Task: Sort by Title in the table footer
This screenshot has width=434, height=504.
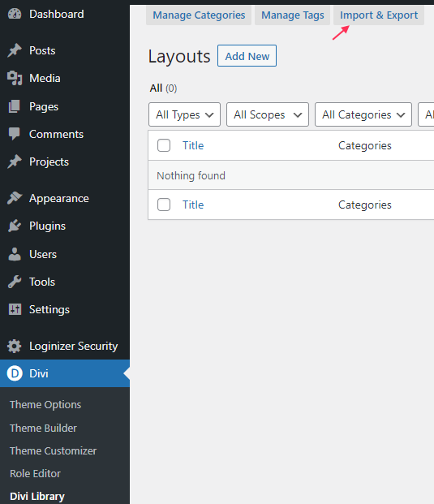Action: click(x=193, y=205)
